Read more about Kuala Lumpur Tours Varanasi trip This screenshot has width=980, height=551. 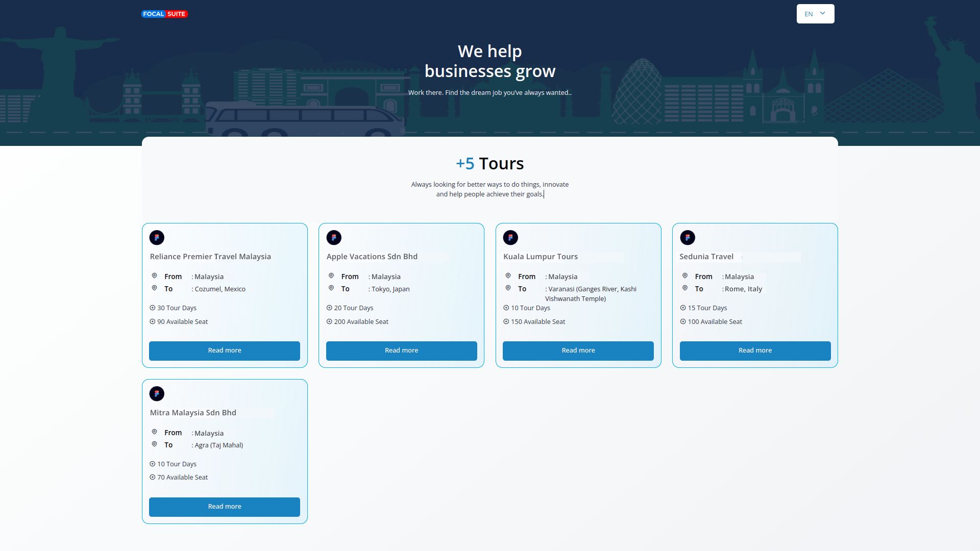coord(578,350)
